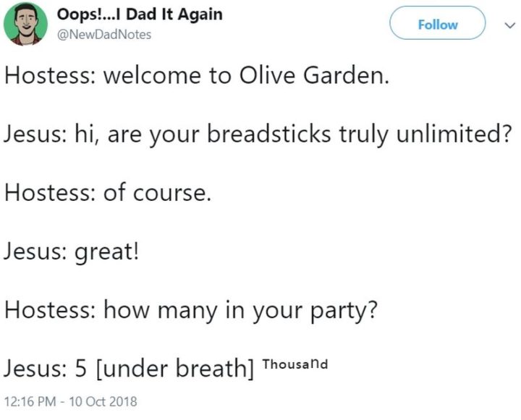
Task: Click the small superscript "Thousand" text
Action: [x=295, y=364]
